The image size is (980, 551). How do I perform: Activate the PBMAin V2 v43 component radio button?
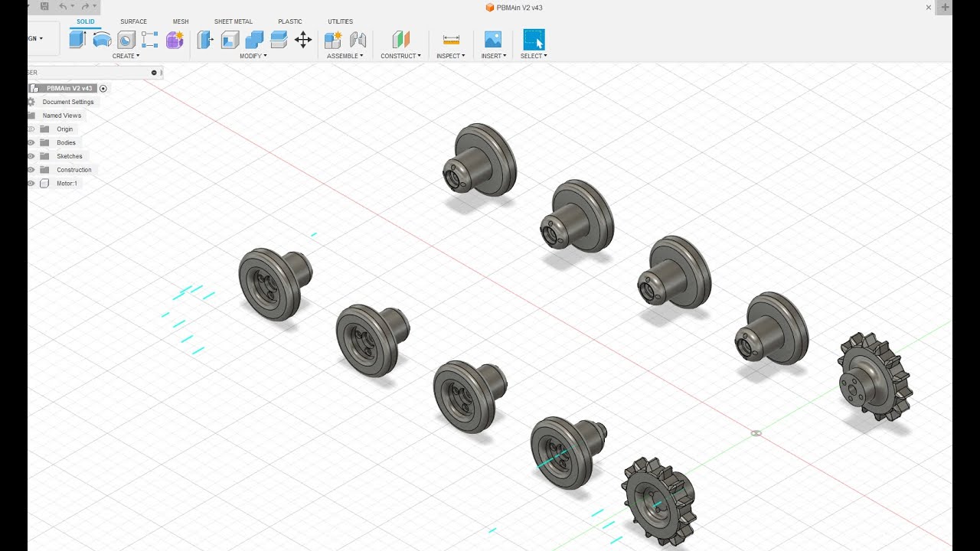(x=103, y=89)
